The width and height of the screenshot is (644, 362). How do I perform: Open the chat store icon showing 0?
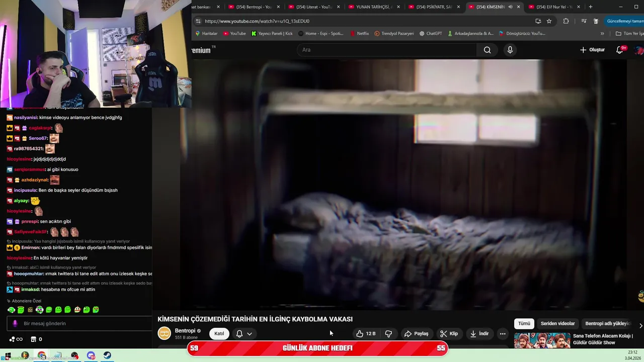36,339
